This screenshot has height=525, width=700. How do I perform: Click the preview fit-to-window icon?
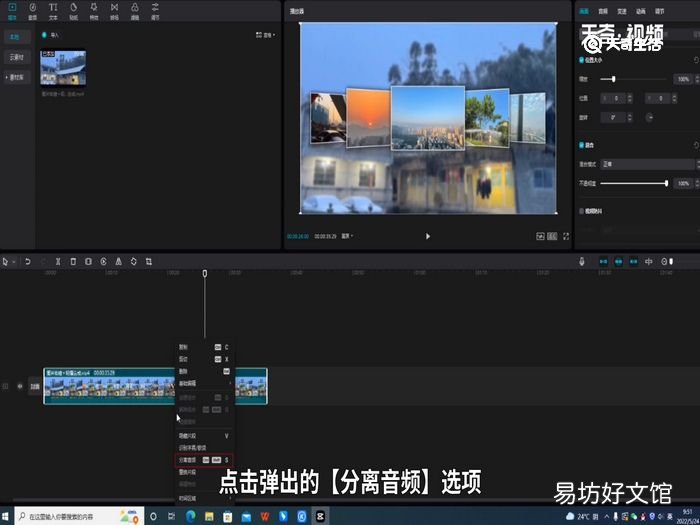click(540, 236)
